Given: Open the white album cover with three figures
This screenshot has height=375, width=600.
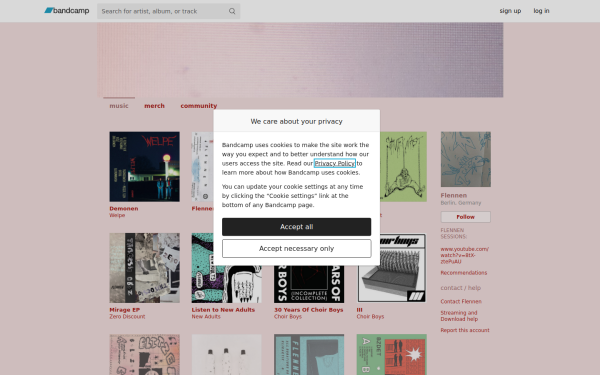Looking at the screenshot, I should click(227, 355).
